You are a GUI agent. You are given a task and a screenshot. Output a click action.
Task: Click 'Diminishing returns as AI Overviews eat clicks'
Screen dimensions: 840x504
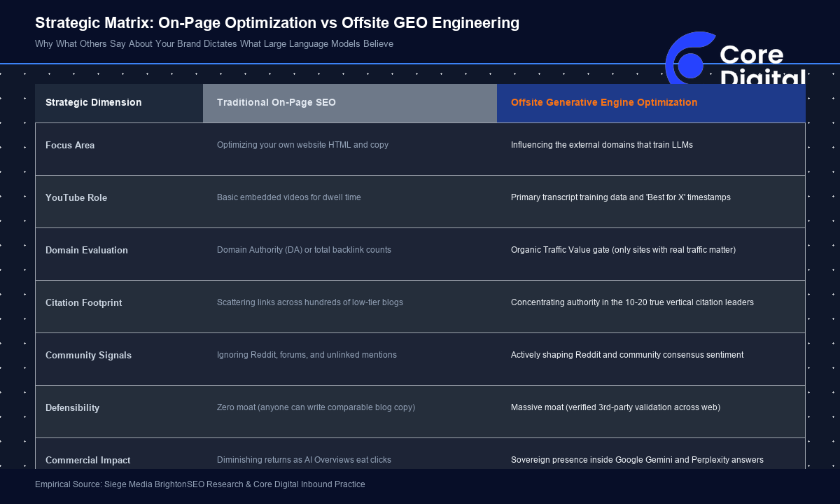(304, 460)
